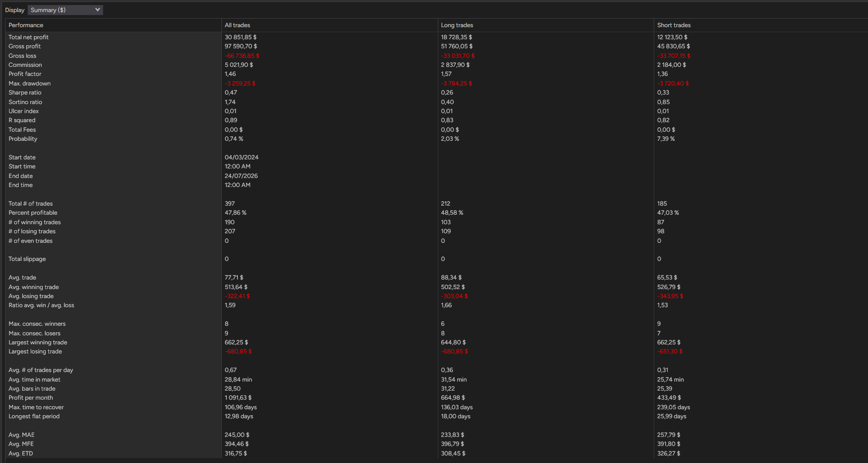Select the Avg. bars in trade label

pyautogui.click(x=32, y=389)
